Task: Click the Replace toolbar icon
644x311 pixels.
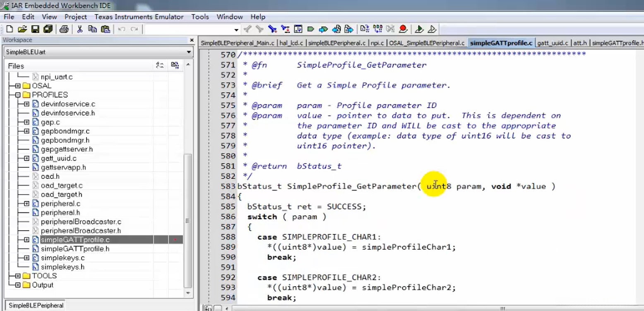Action: tap(285, 29)
